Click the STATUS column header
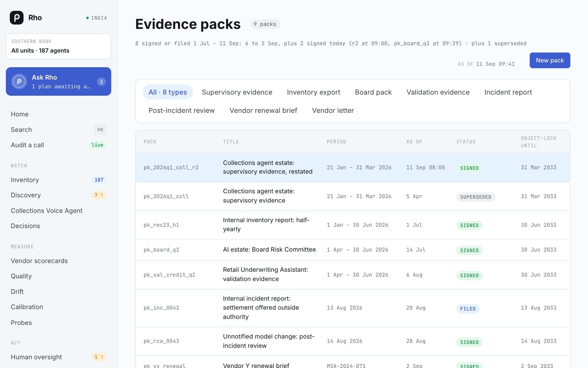The height and width of the screenshot is (368, 588). click(466, 142)
